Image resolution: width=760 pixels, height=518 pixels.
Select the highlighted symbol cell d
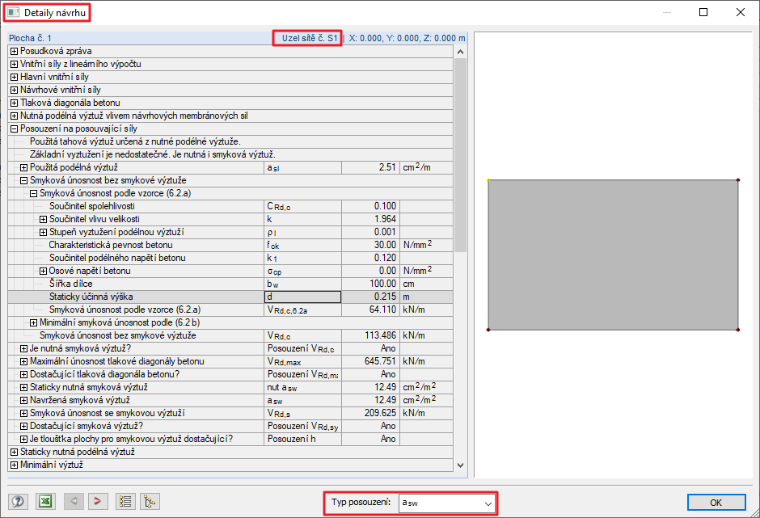tap(302, 297)
